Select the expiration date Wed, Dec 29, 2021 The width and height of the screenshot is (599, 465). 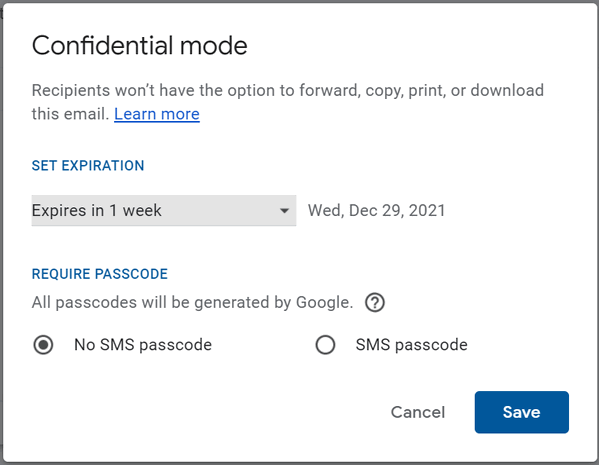[377, 211]
